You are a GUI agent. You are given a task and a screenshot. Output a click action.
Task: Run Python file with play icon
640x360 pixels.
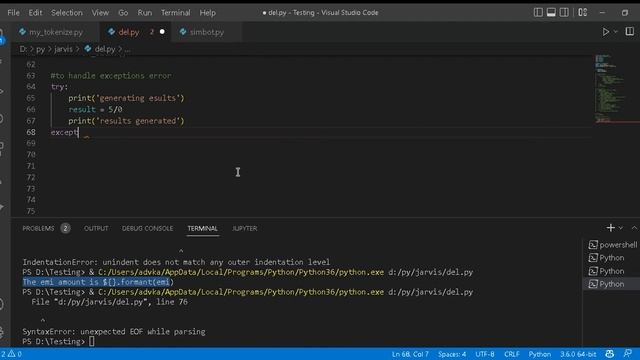click(606, 32)
